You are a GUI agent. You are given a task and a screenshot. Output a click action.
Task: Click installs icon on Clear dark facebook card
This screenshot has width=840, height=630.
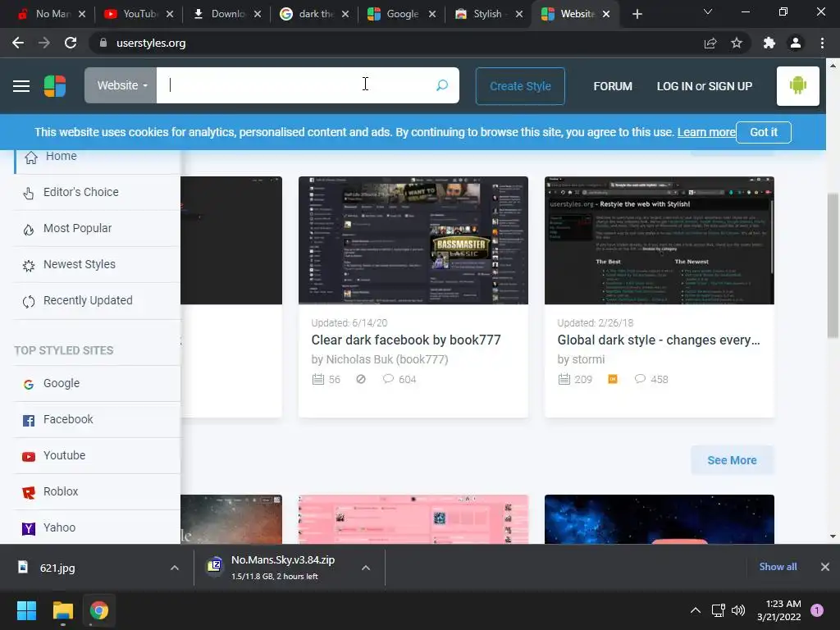[318, 379]
